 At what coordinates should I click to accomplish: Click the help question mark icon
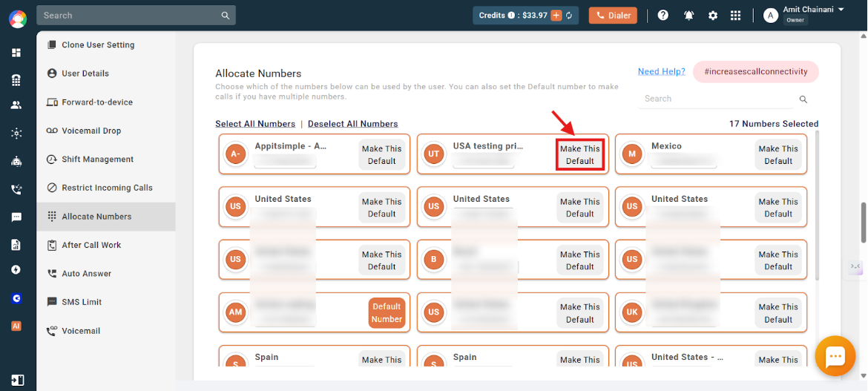[662, 16]
